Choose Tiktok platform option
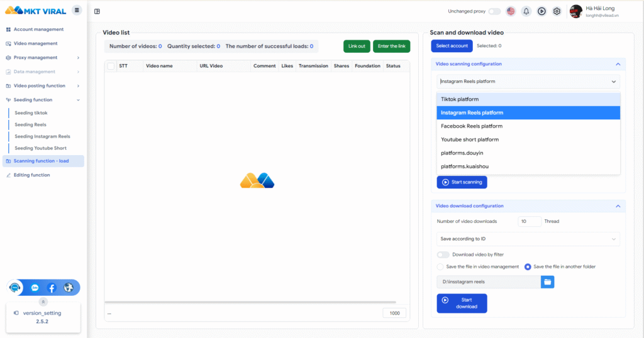644x338 pixels. [528, 99]
